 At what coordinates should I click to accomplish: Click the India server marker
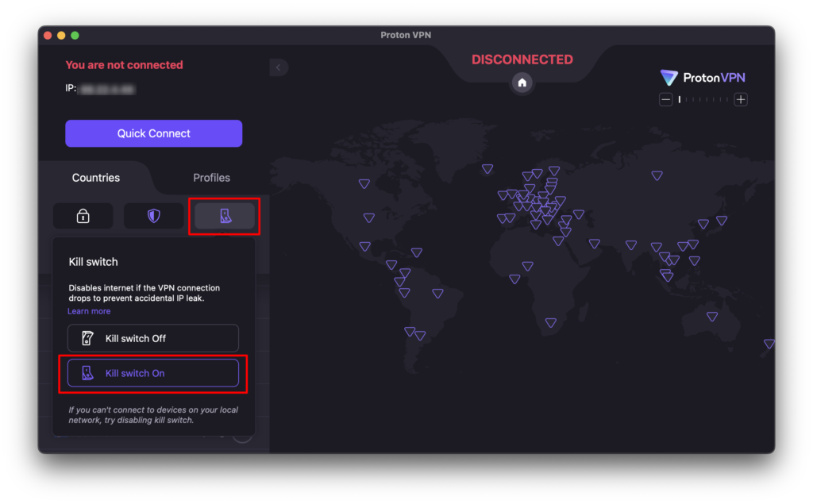pos(631,244)
